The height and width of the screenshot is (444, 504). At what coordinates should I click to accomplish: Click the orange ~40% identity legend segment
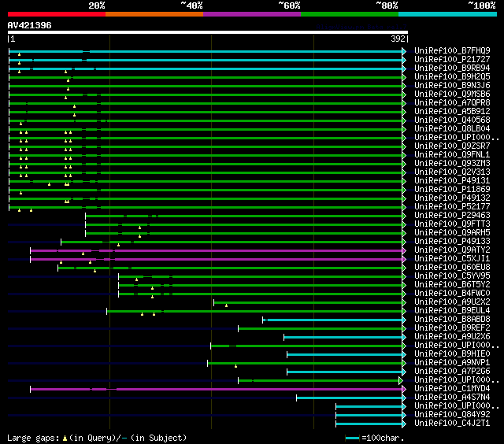[154, 14]
